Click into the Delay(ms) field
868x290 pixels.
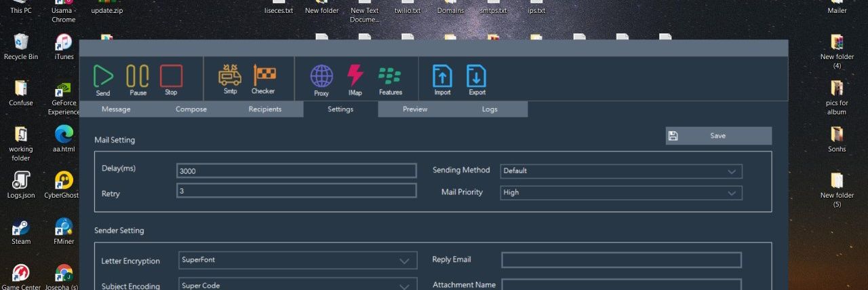point(296,170)
